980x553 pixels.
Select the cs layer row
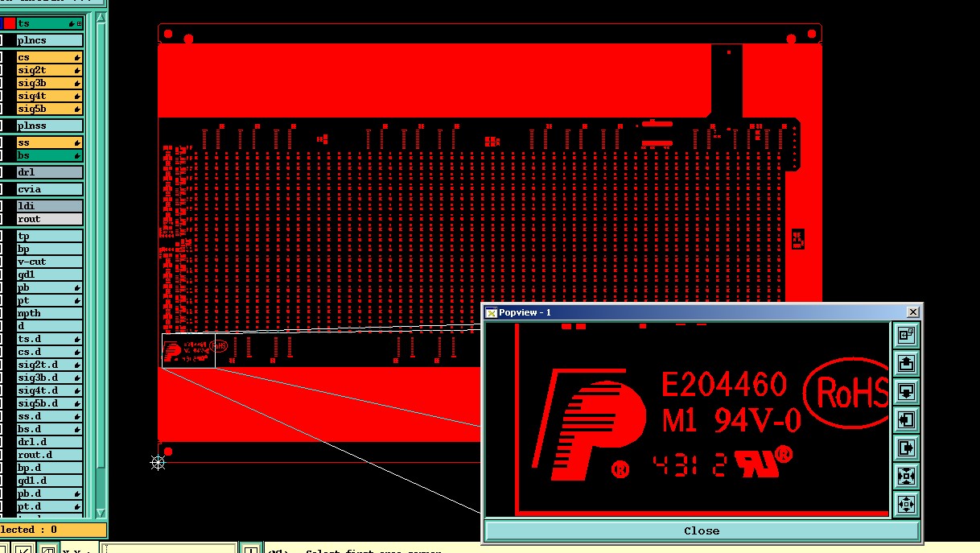(50, 57)
